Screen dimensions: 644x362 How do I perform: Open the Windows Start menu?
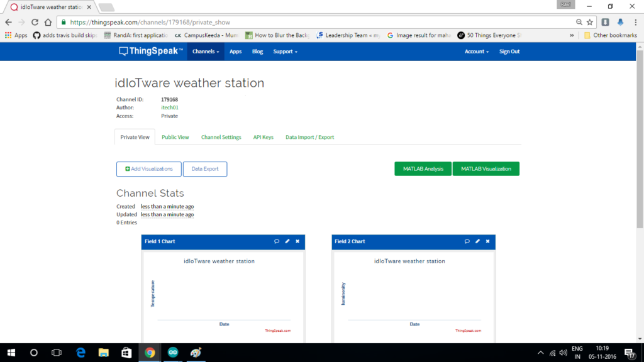(11, 353)
